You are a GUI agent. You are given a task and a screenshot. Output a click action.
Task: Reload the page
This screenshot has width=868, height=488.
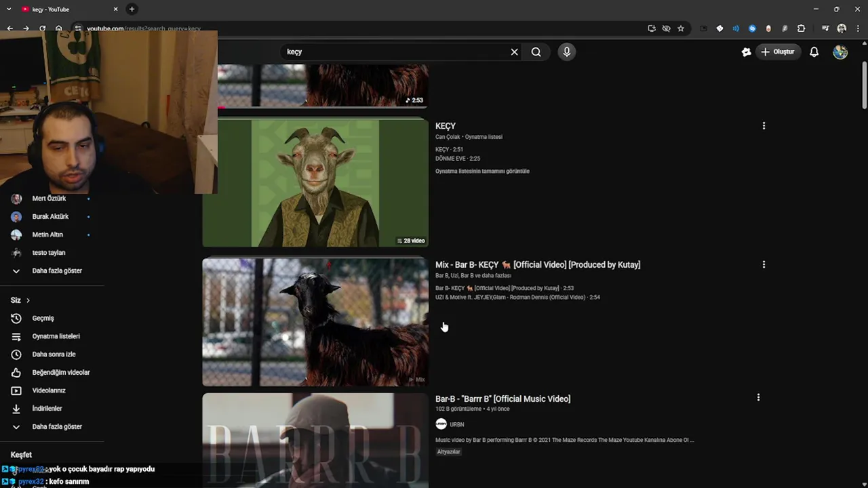pos(42,28)
